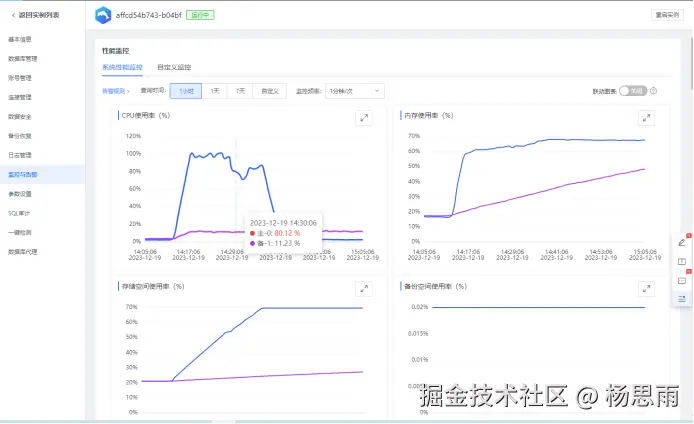The width and height of the screenshot is (694, 424).
Task: Click the 返回实例列表 link
Action: 39,15
